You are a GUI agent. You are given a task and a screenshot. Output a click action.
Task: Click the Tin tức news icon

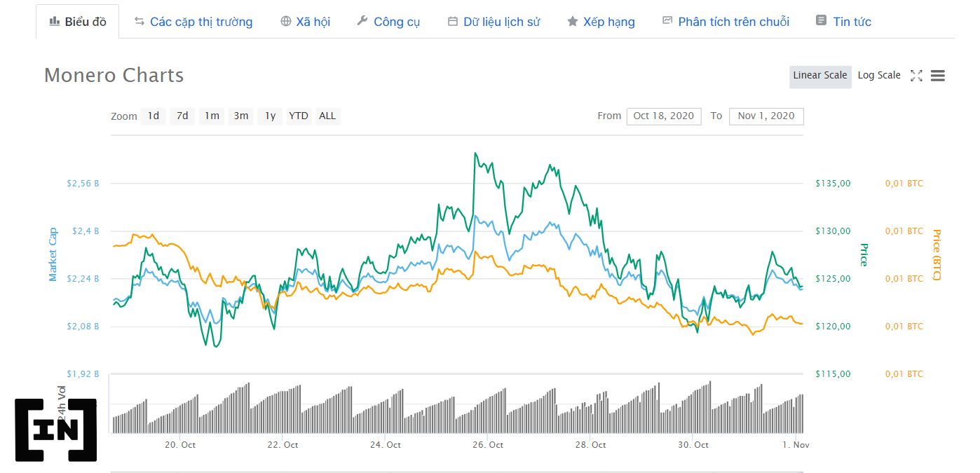[822, 21]
